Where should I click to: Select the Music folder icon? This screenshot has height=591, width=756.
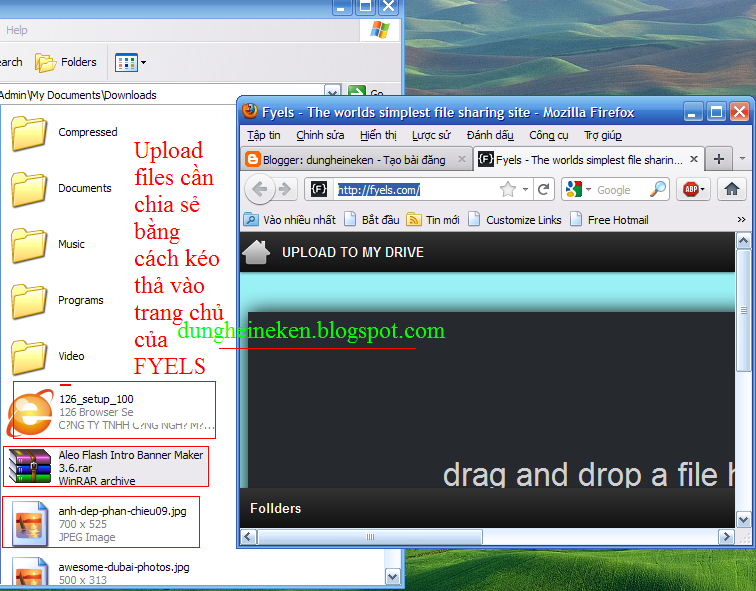point(29,244)
